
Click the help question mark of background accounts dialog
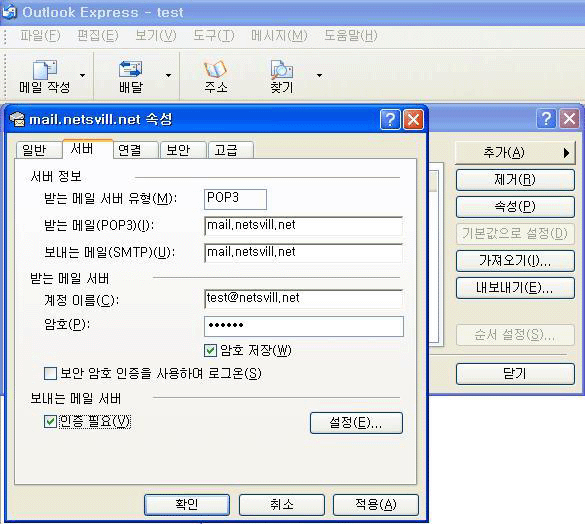(546, 119)
